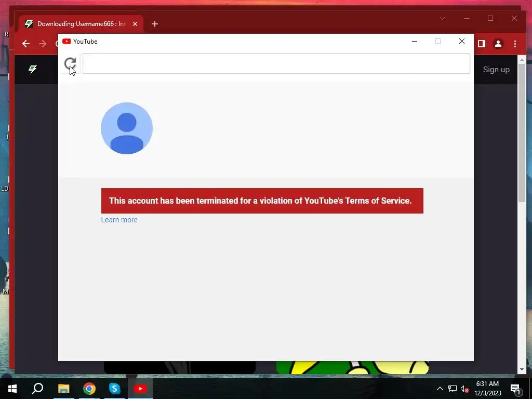Screen dimensions: 532x399
Task: Maximize the YouTube window
Action: click(x=438, y=42)
